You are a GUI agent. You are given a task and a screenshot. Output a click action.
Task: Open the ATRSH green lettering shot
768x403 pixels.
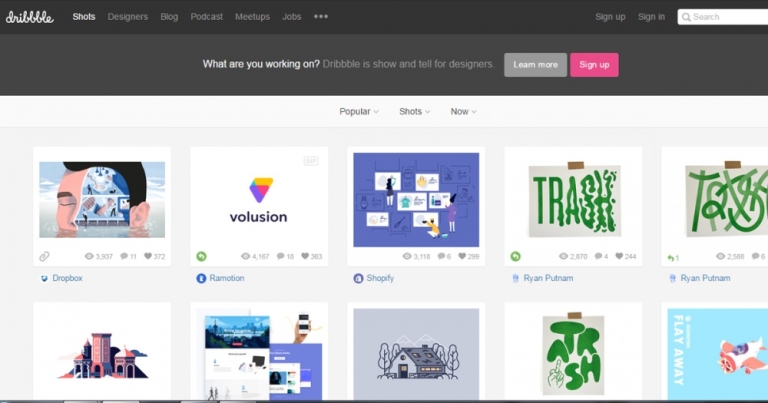coord(574,355)
